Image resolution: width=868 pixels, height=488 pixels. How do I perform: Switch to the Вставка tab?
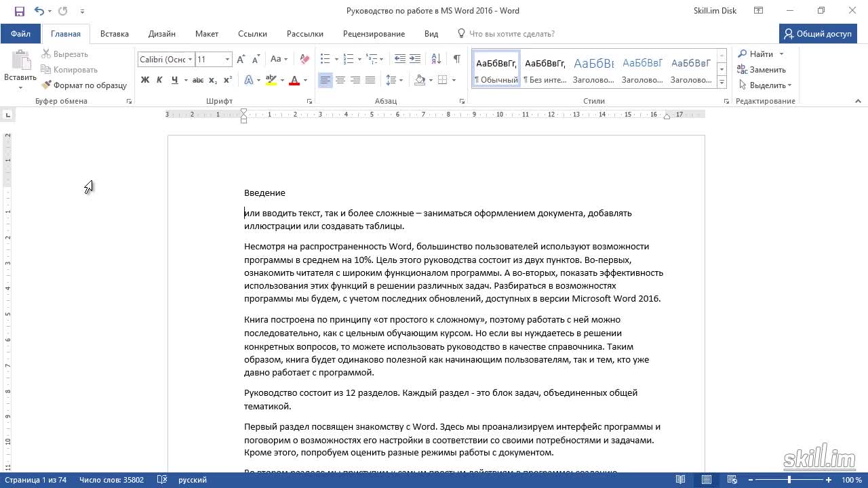pos(115,34)
